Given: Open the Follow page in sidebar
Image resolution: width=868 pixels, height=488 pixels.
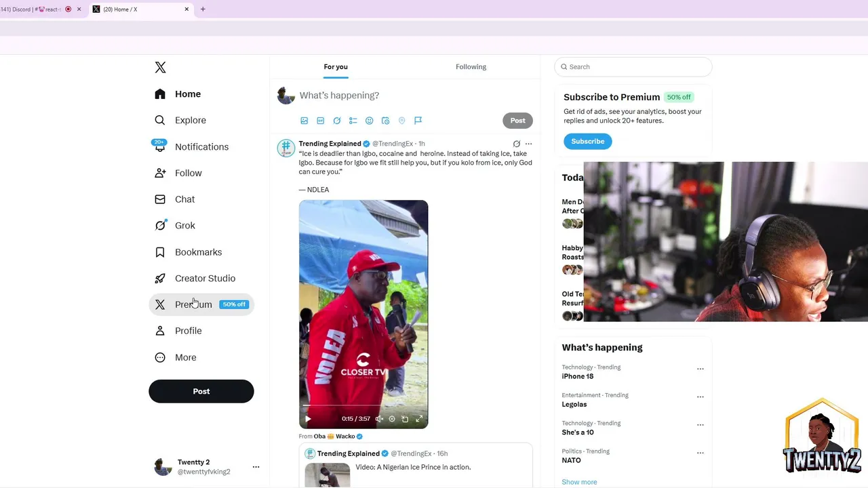Looking at the screenshot, I should 178,173.
